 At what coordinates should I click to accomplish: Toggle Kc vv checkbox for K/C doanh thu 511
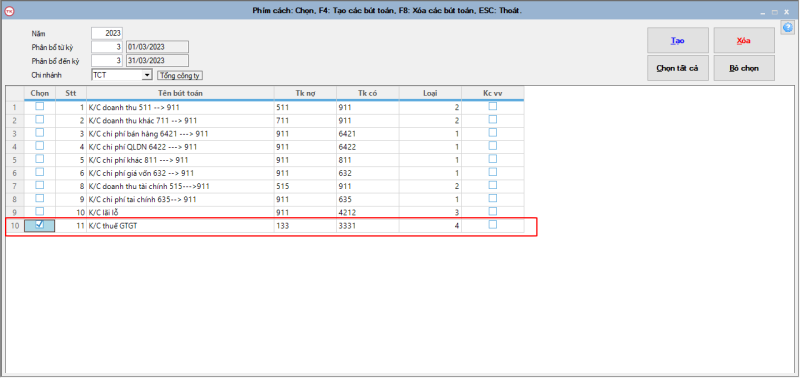pyautogui.click(x=492, y=107)
